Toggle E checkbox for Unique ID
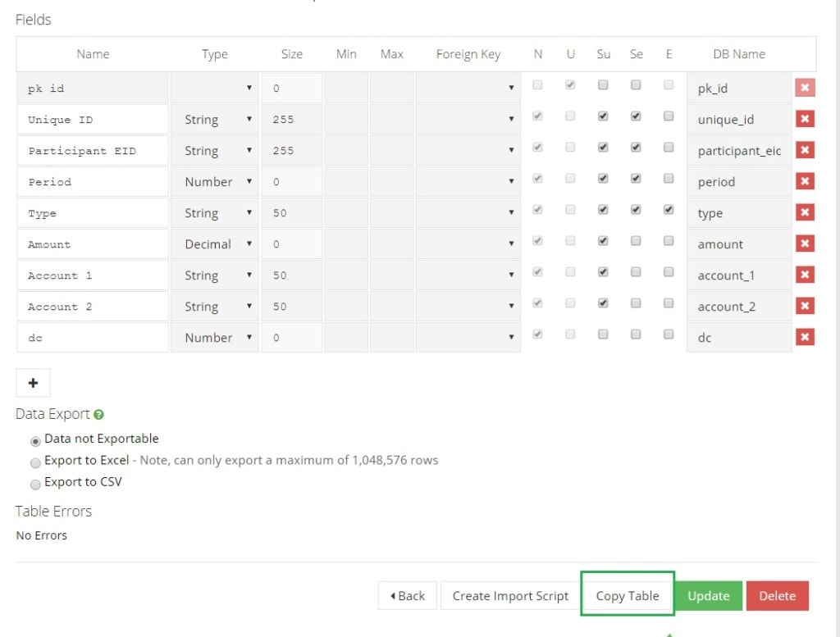The image size is (840, 637). [x=668, y=116]
